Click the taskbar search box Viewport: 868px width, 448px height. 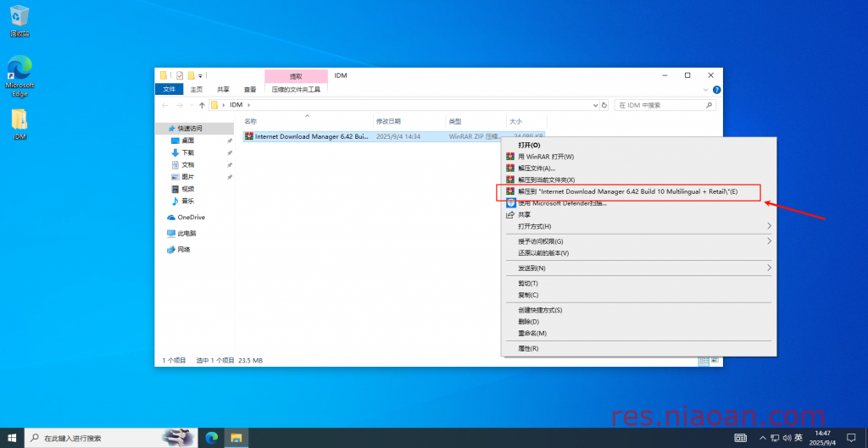(x=112, y=438)
